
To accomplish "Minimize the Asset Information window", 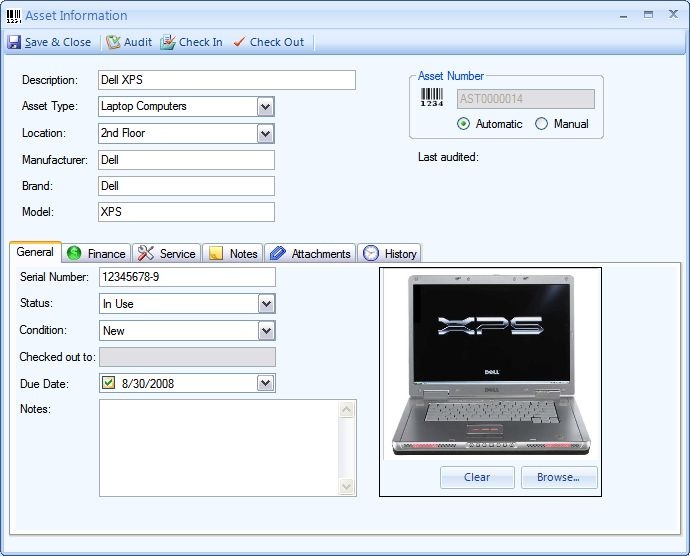I will (623, 16).
